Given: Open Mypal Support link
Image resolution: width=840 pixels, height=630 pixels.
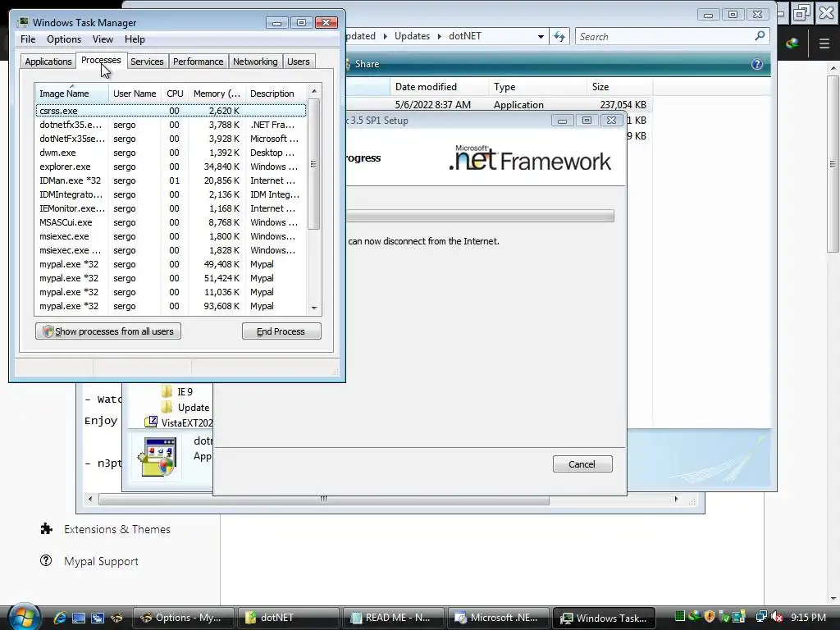Looking at the screenshot, I should click(x=101, y=561).
